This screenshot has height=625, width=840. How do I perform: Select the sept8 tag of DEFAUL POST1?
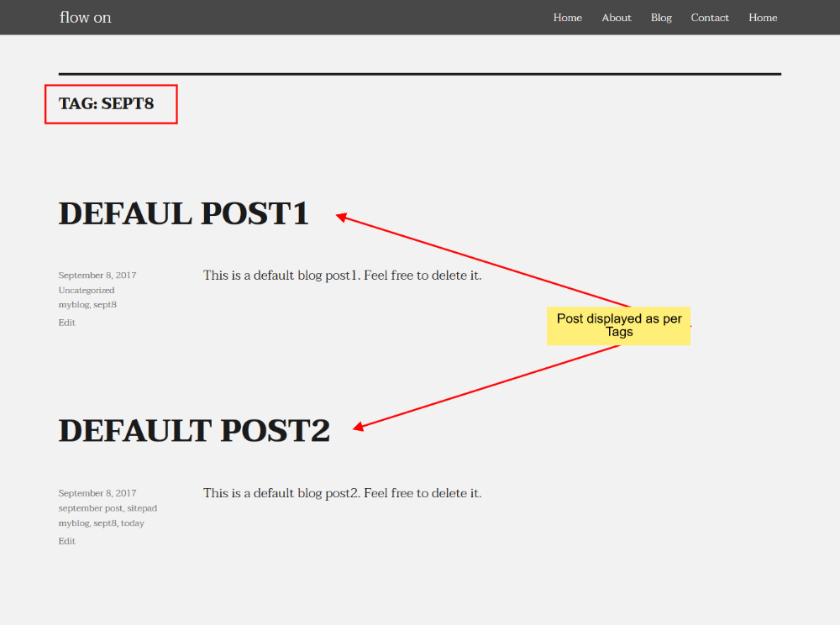105,305
